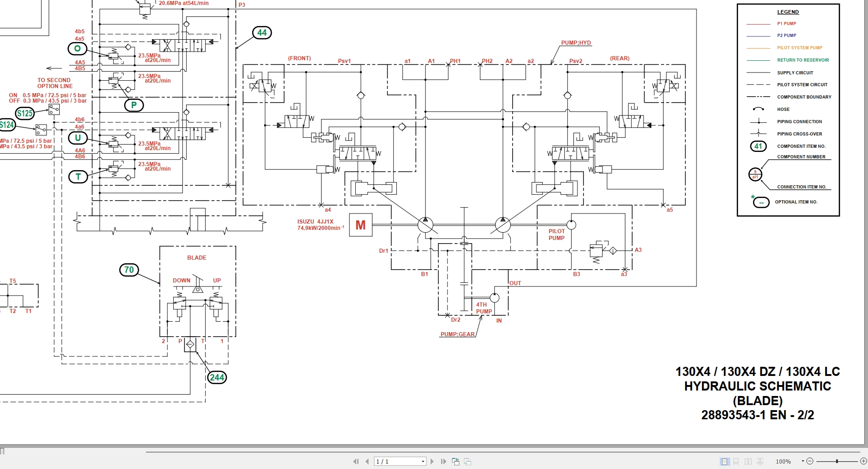Enable the two-page facing layout
The image size is (868, 469).
(x=748, y=462)
